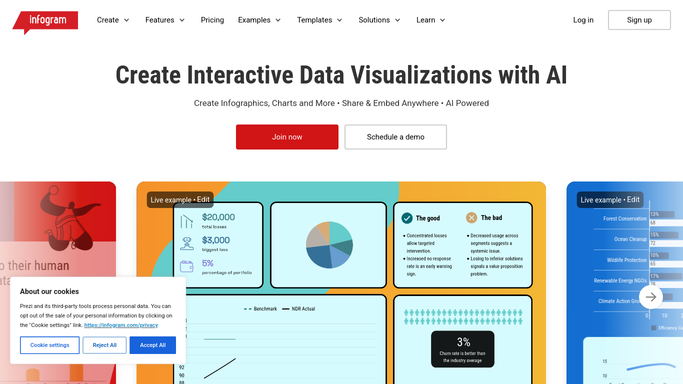This screenshot has width=683, height=384.
Task: Click the bar chart icon next to $20,000
Action: pyautogui.click(x=186, y=221)
